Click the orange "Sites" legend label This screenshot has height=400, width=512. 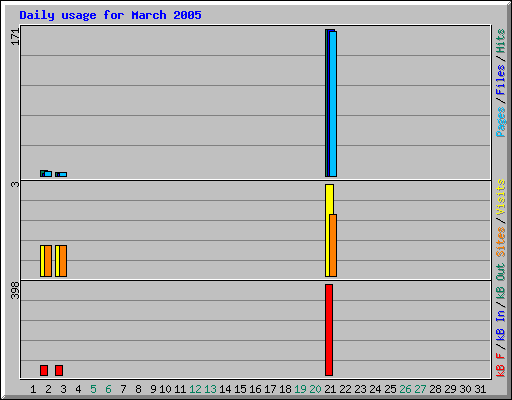[x=500, y=242]
